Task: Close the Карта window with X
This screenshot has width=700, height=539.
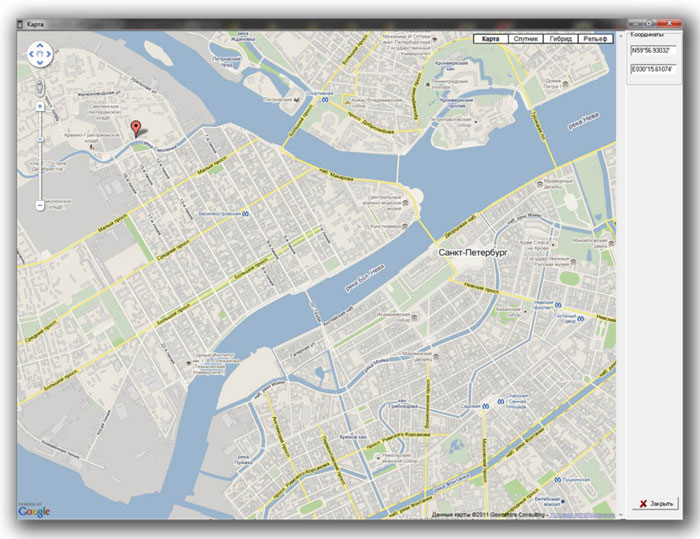Action: [658, 503]
